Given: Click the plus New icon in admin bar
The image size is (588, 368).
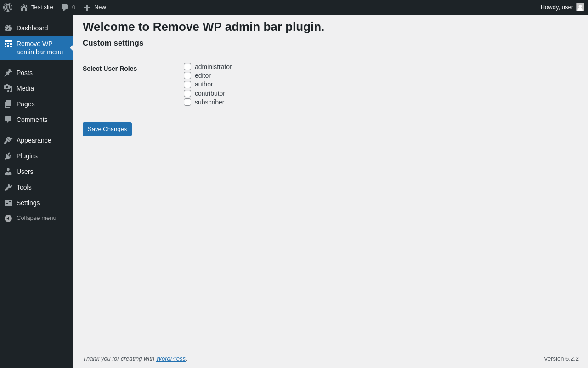Looking at the screenshot, I should pos(87,7).
